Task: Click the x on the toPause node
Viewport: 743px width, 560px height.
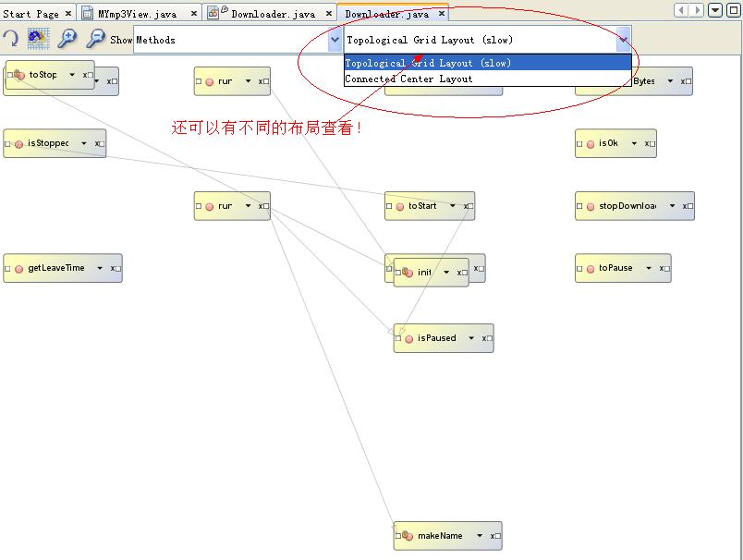Action: [662, 268]
